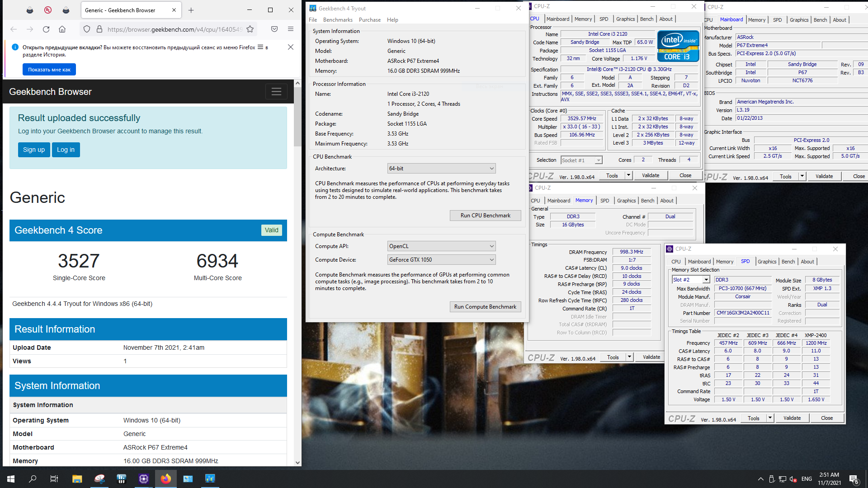Screen dimensions: 868x488
Task: Open the Geekbench File menu
Action: (x=313, y=20)
